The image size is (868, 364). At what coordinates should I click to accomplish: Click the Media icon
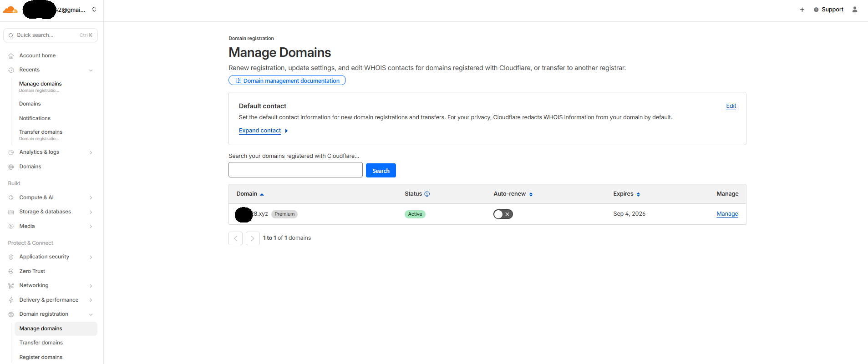(x=11, y=227)
